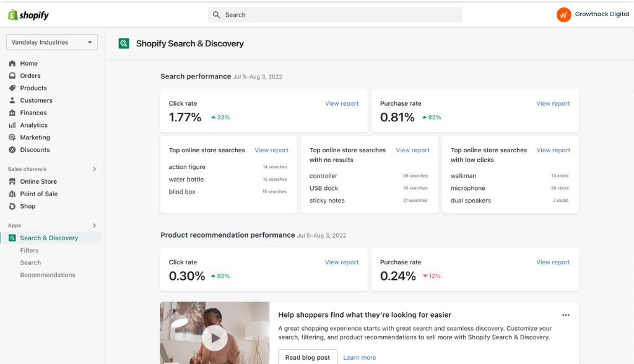
Task: View report for searches with no results
Action: point(412,150)
